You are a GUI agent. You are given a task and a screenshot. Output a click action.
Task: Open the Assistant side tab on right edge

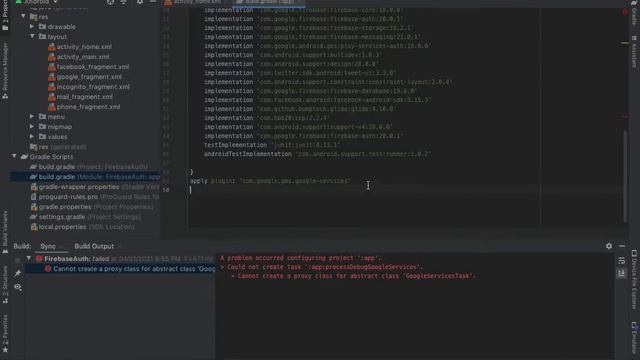pos(634,52)
